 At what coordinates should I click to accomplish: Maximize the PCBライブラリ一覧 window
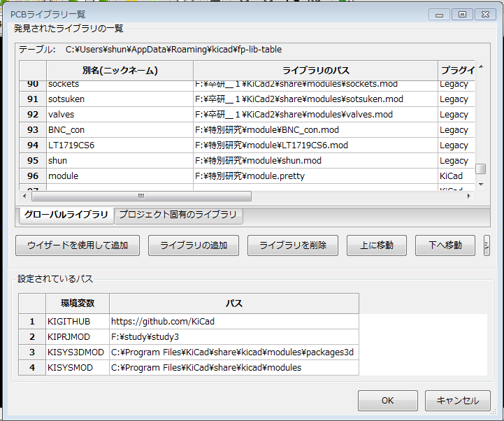[462, 15]
